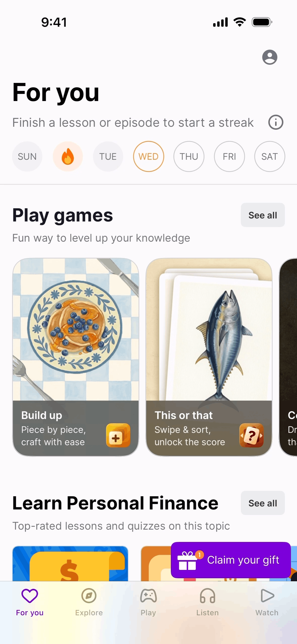The height and width of the screenshot is (644, 297).
Task: Tap the gift box icon
Action: pos(187,561)
